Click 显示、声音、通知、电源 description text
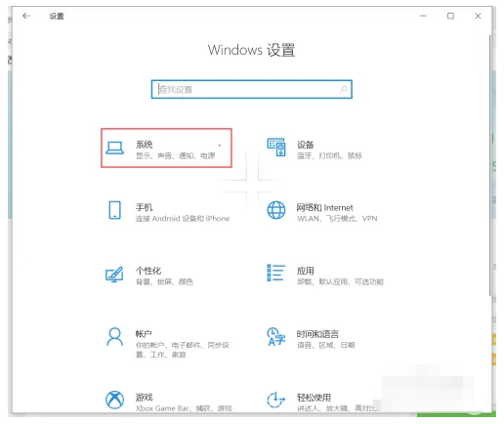The image size is (504, 424). (175, 155)
